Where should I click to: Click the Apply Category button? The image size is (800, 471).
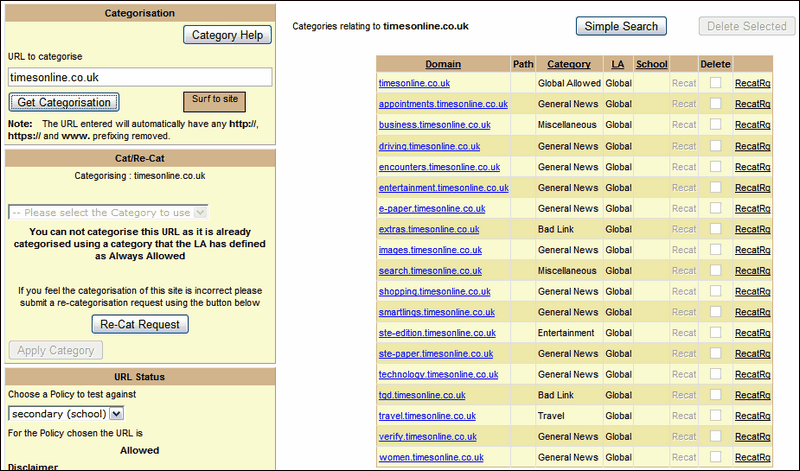pos(56,350)
